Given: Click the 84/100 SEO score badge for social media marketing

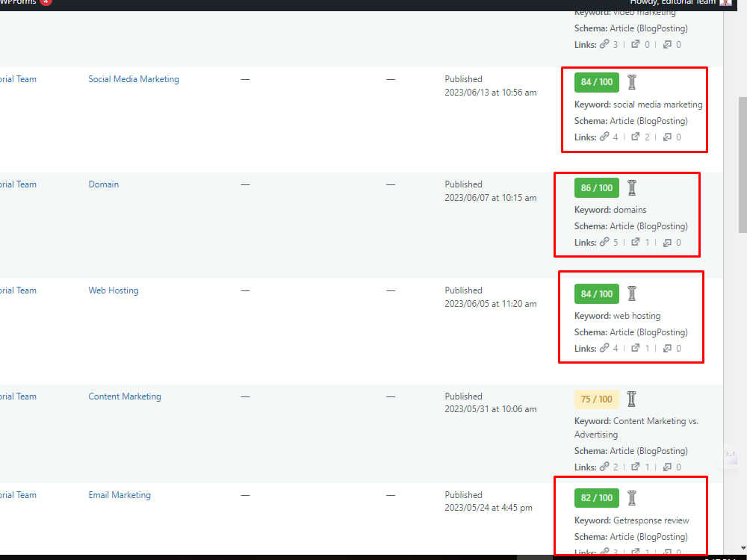Looking at the screenshot, I should (596, 82).
